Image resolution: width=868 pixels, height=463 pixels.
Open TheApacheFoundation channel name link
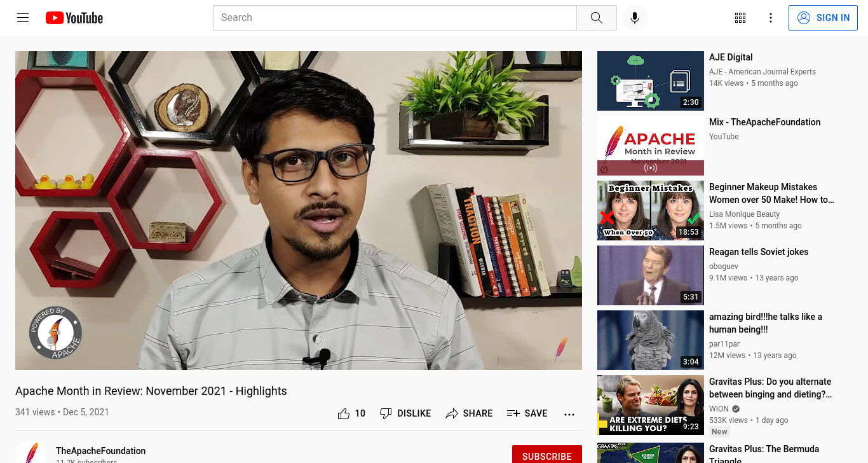pyautogui.click(x=100, y=451)
